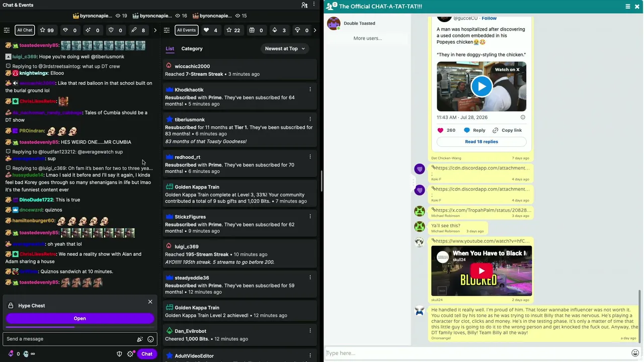
Task: Open options menu for Khodkhaotik resubscribe event
Action: point(310,89)
